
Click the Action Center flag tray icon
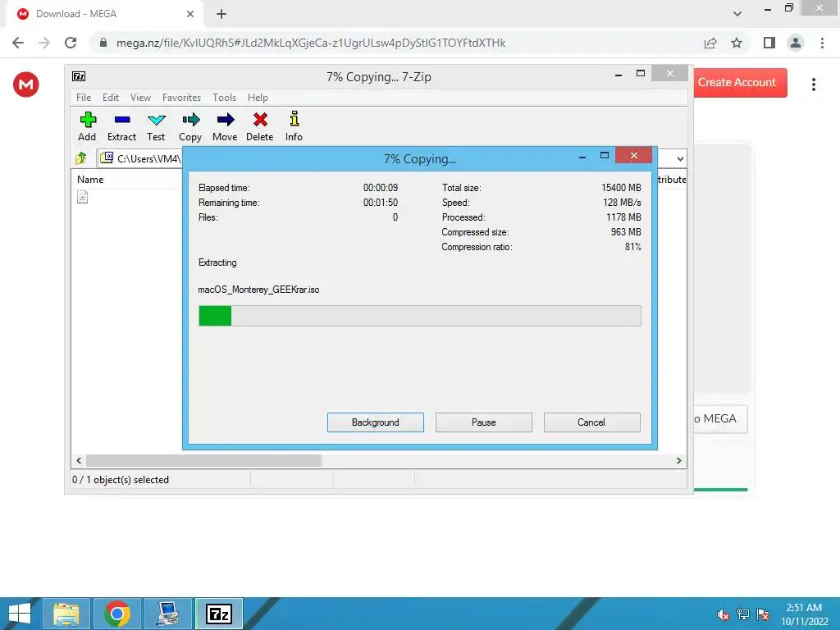(763, 614)
